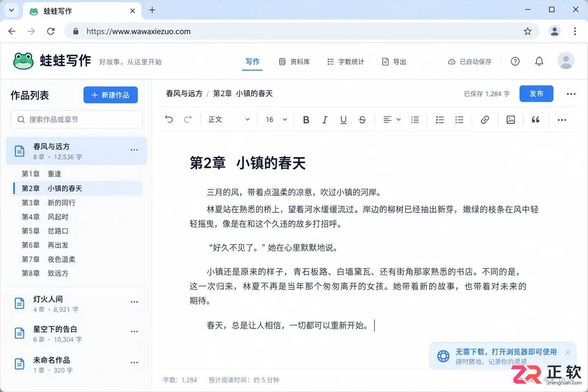The height and width of the screenshot is (392, 588).
Task: Apply strikethrough formatting
Action: coord(362,120)
